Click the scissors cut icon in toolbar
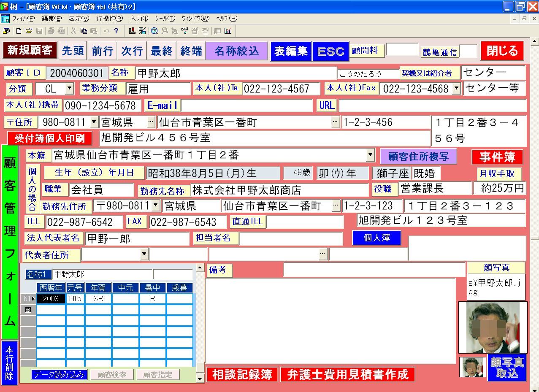Image resolution: width=539 pixels, height=392 pixels. (x=73, y=31)
